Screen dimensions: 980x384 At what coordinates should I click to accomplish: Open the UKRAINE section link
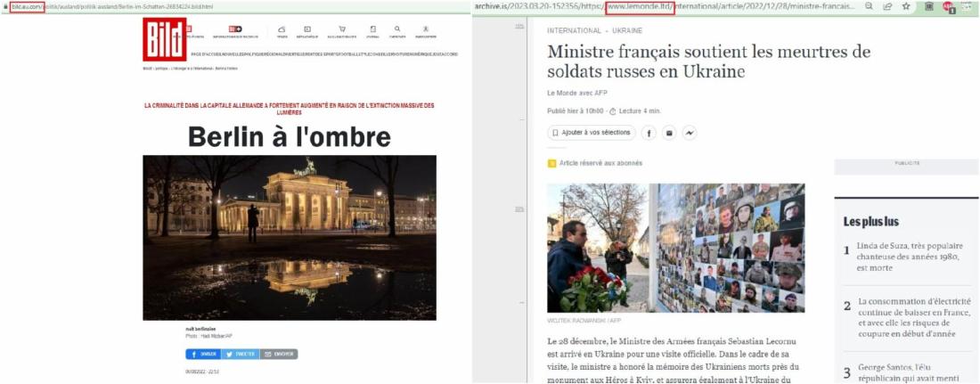[627, 30]
